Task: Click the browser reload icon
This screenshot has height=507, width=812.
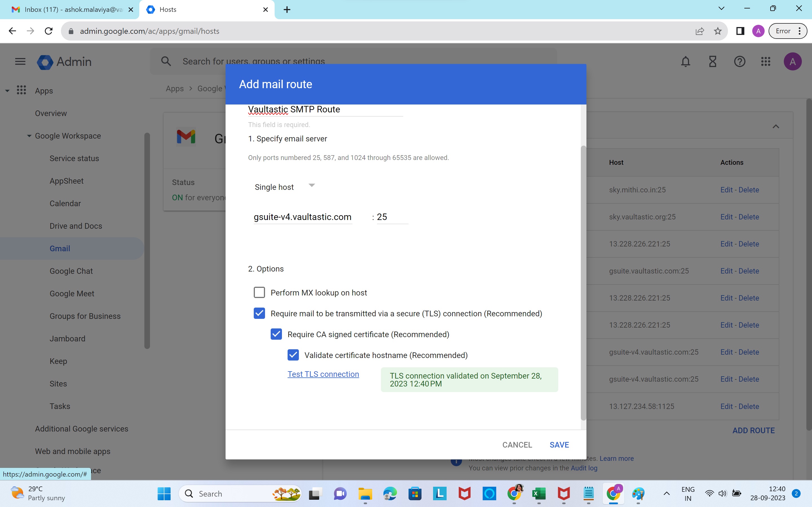Action: [x=49, y=31]
